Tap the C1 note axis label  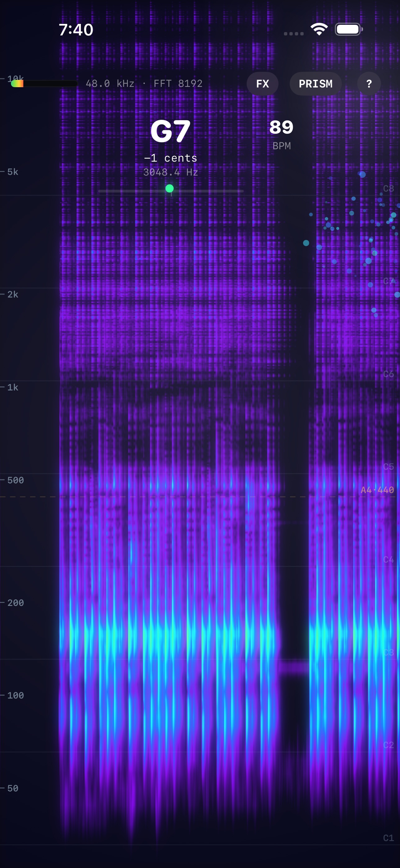coord(389,838)
